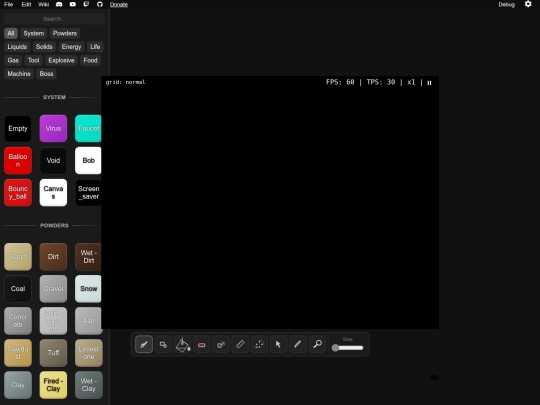Filter elements by Powders category
This screenshot has height=405, width=540.
(65, 33)
